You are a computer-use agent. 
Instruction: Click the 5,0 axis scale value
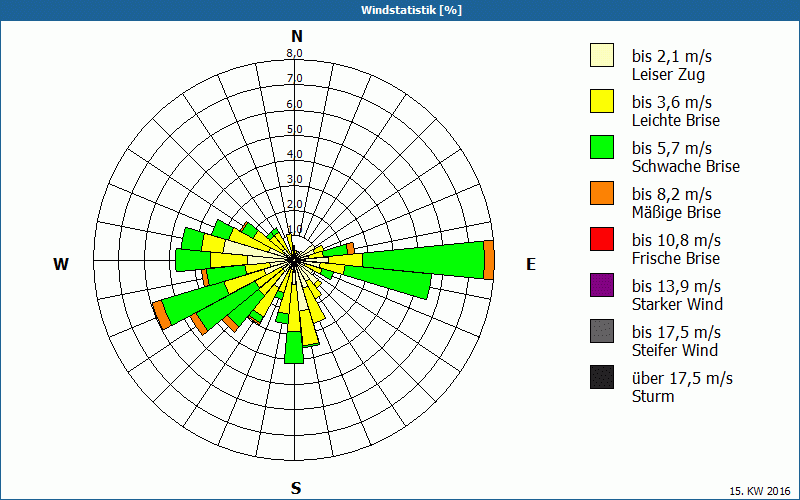tap(295, 129)
